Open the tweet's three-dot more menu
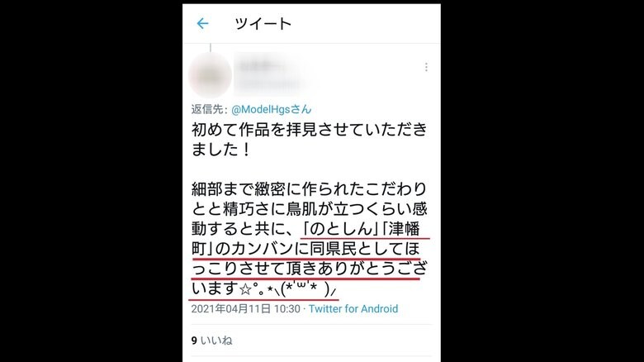 (426, 67)
